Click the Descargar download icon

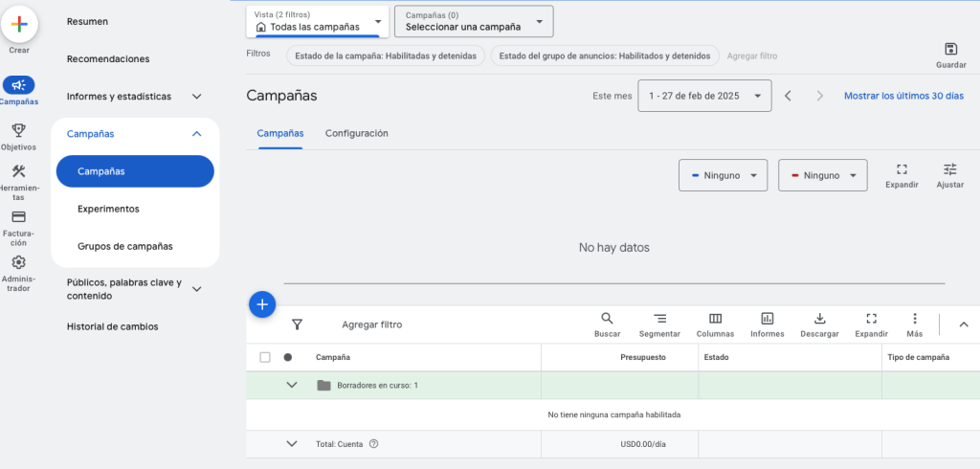click(x=819, y=319)
